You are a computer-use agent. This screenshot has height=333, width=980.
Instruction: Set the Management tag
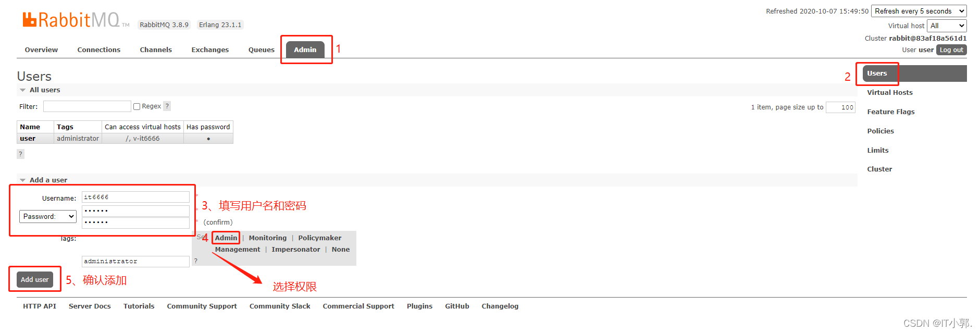point(238,250)
